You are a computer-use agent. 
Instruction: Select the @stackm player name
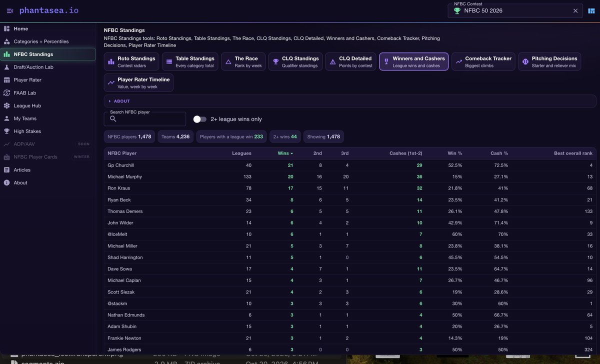click(117, 303)
